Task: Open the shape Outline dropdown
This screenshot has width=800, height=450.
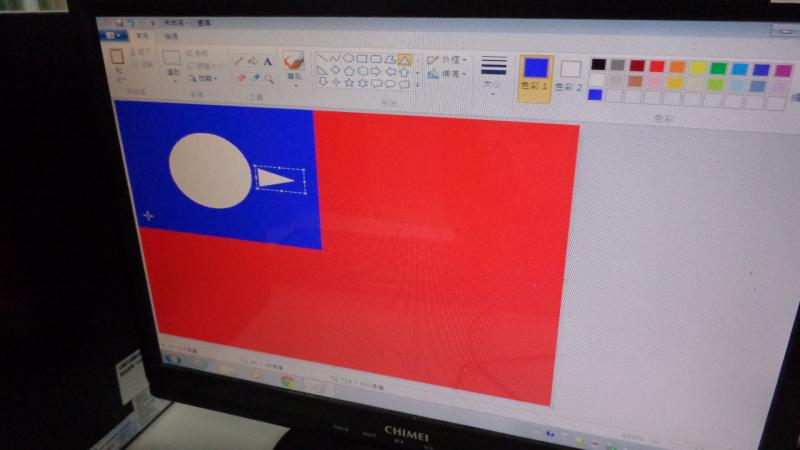Action: pos(447,60)
